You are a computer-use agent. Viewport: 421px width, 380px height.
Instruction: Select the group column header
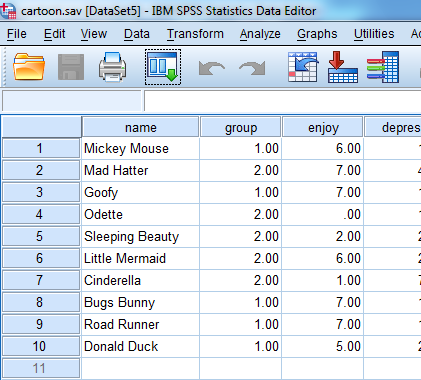pos(241,127)
